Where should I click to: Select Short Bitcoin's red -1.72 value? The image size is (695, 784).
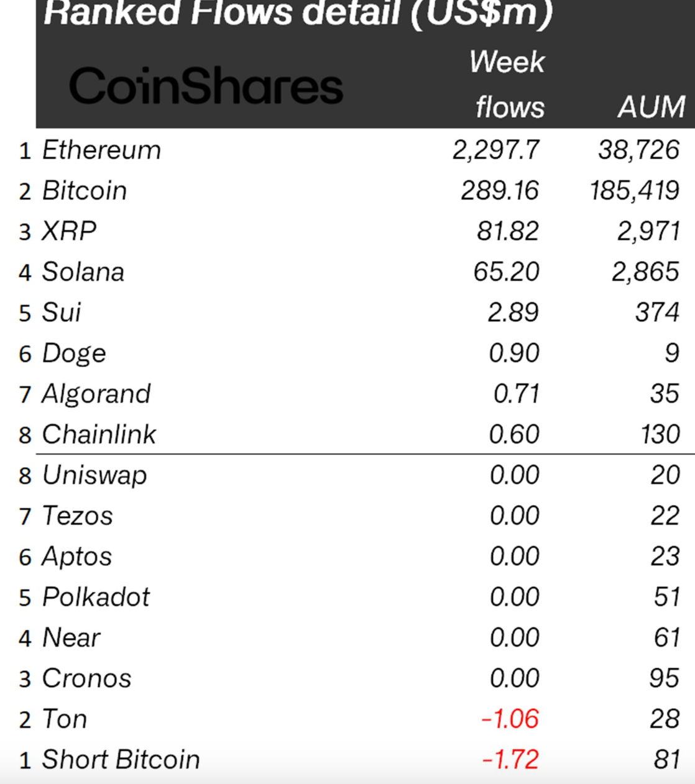tap(510, 760)
